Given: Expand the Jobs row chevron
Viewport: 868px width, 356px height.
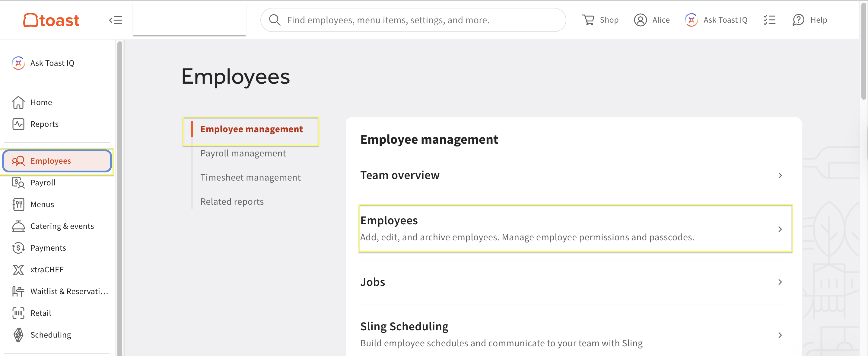Looking at the screenshot, I should click(780, 282).
